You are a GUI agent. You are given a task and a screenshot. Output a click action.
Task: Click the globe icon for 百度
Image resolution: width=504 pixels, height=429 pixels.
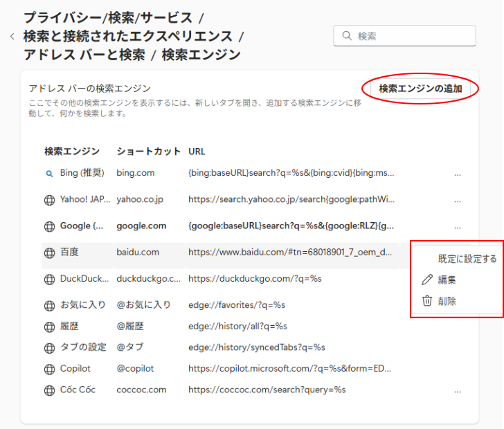(49, 253)
